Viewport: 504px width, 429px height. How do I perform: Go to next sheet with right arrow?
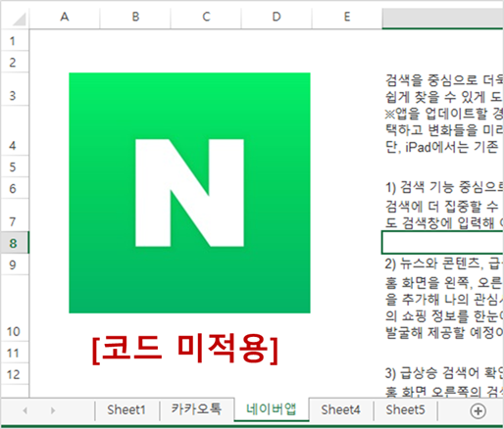(x=53, y=410)
